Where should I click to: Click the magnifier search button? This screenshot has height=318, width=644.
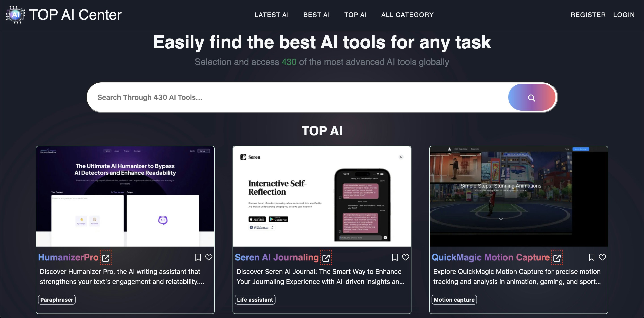click(x=532, y=98)
